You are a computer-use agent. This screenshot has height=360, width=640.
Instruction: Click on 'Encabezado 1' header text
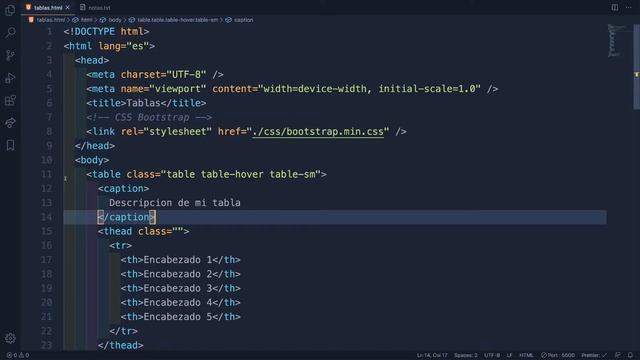click(178, 260)
